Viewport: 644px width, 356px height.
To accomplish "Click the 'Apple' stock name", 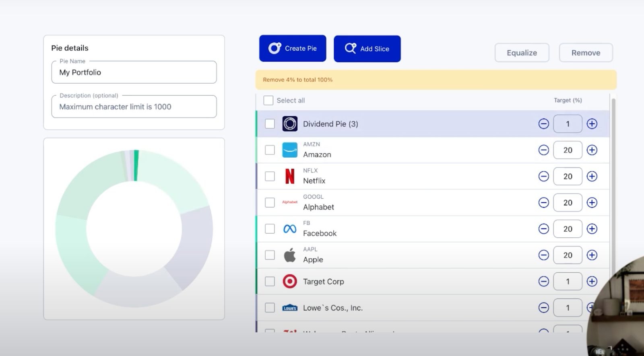I will point(313,259).
